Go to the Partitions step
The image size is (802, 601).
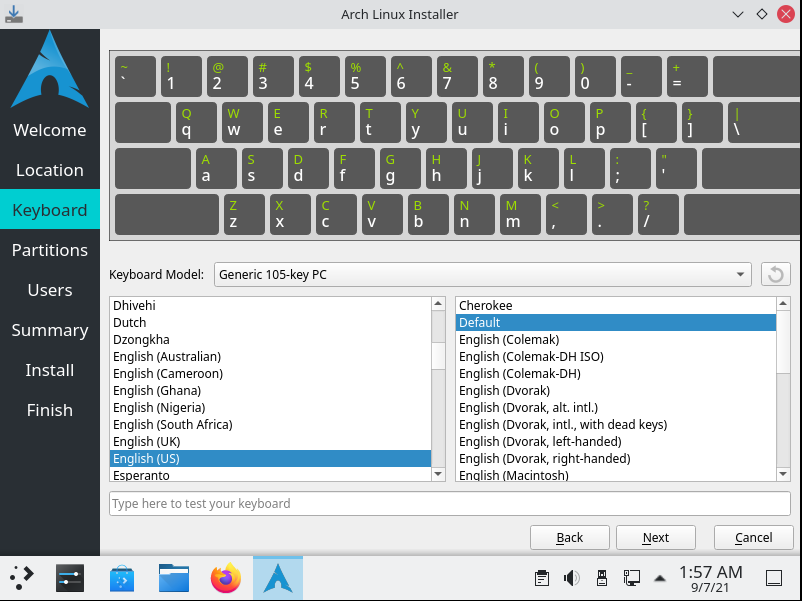click(50, 250)
